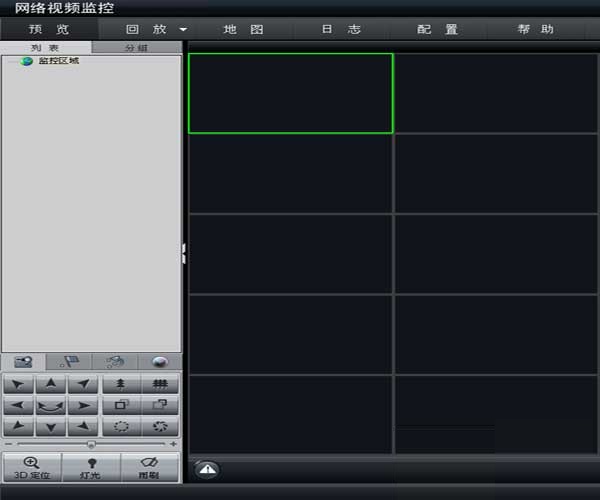Image resolution: width=600 pixels, height=500 pixels.
Task: Pan camera left with PTZ arrow
Action: click(x=18, y=406)
